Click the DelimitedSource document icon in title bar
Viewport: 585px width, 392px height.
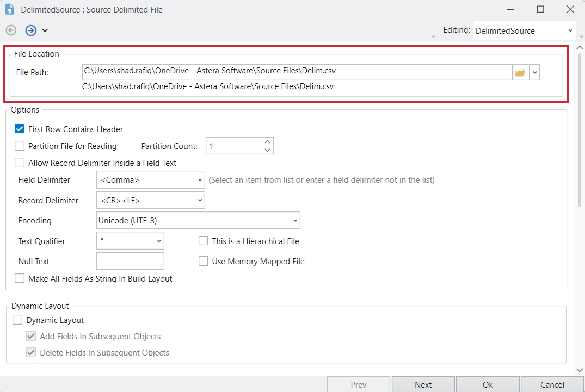tap(10, 9)
